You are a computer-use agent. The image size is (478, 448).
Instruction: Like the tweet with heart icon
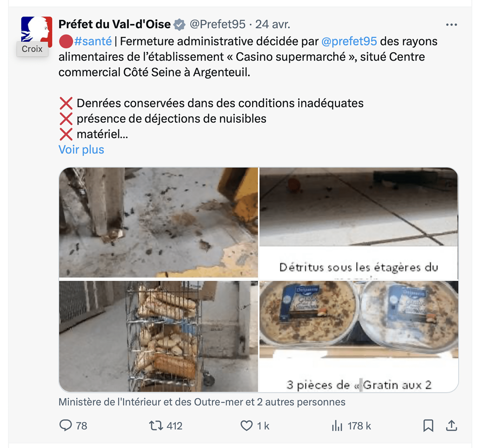tap(246, 426)
